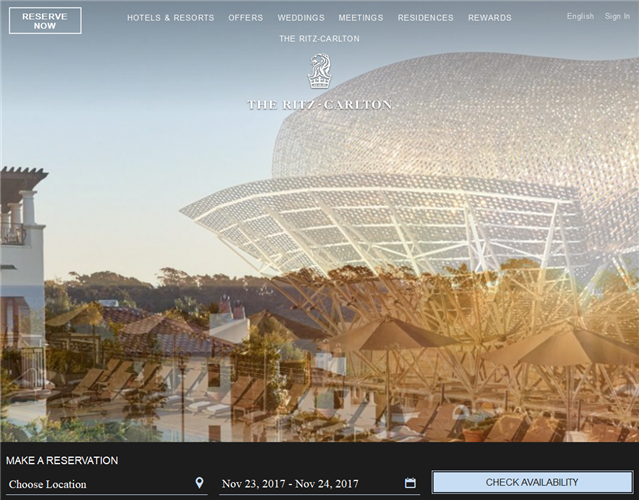Click the Sign In link
The width and height of the screenshot is (639, 500).
coord(617,17)
